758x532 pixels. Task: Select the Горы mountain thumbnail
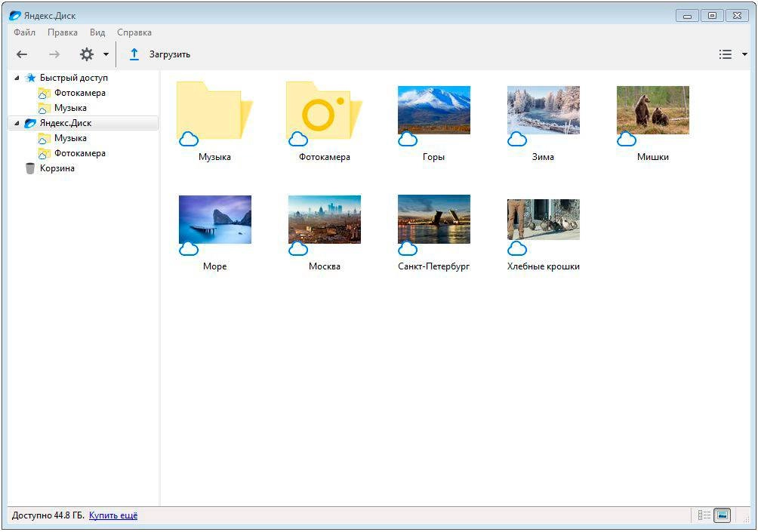(434, 109)
